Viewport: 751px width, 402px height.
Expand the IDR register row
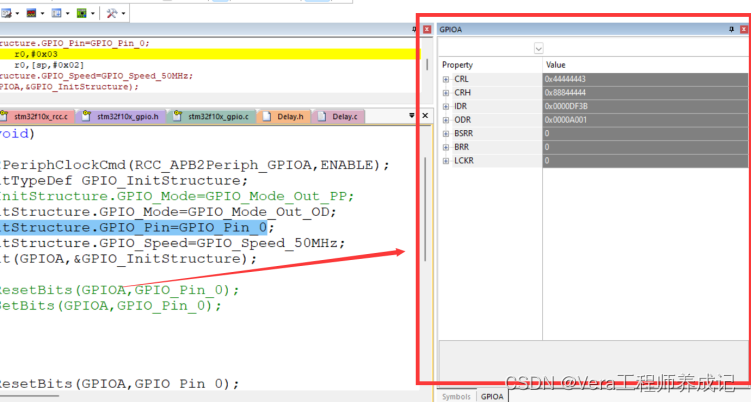445,106
